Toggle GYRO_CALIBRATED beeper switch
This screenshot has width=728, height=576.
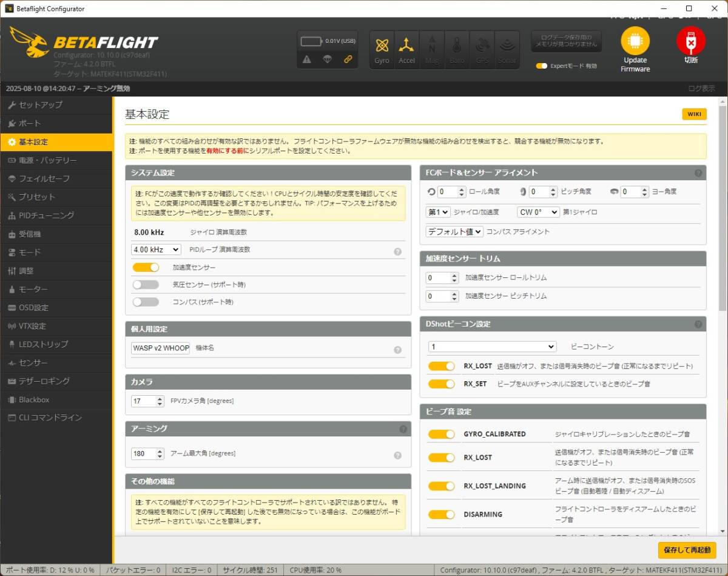click(x=441, y=434)
